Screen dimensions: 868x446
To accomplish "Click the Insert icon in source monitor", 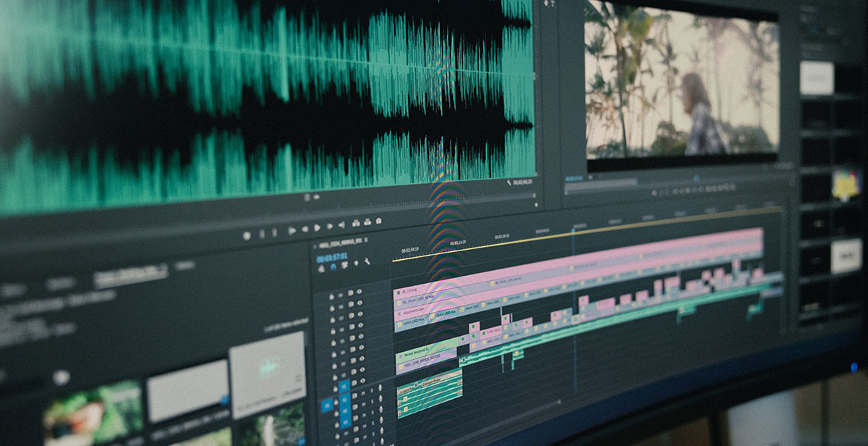I will 356,224.
